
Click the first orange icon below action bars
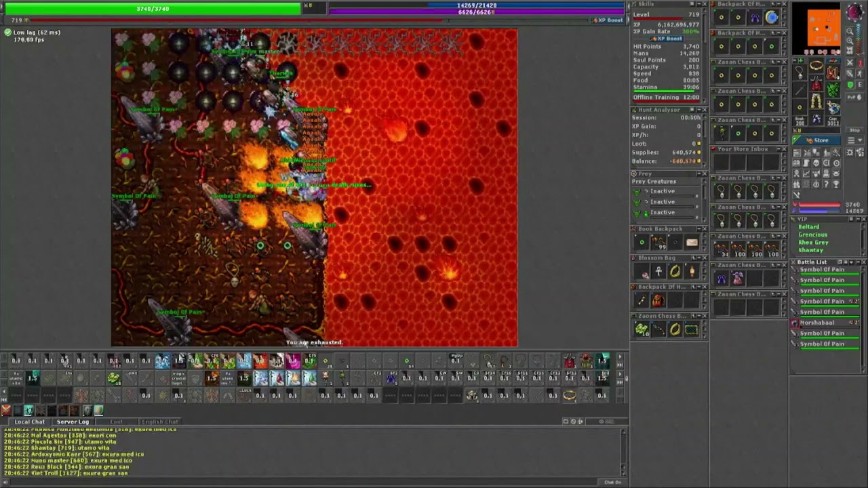point(5,410)
